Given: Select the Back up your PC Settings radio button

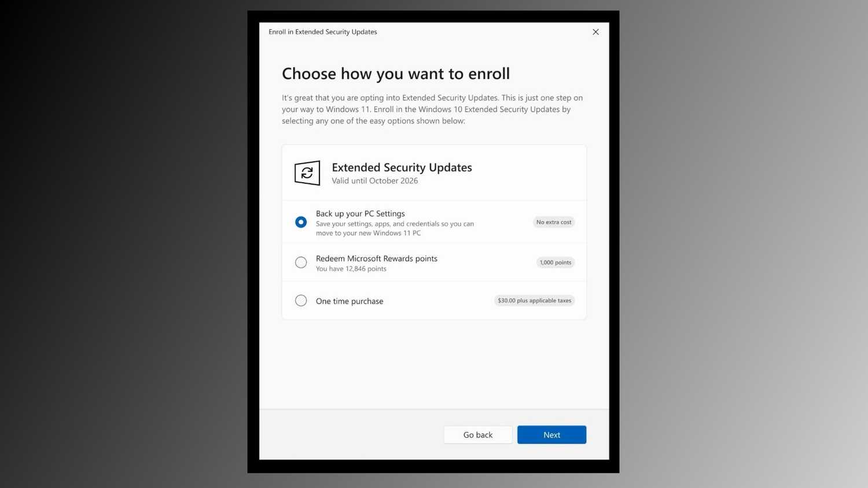Looking at the screenshot, I should pyautogui.click(x=301, y=222).
